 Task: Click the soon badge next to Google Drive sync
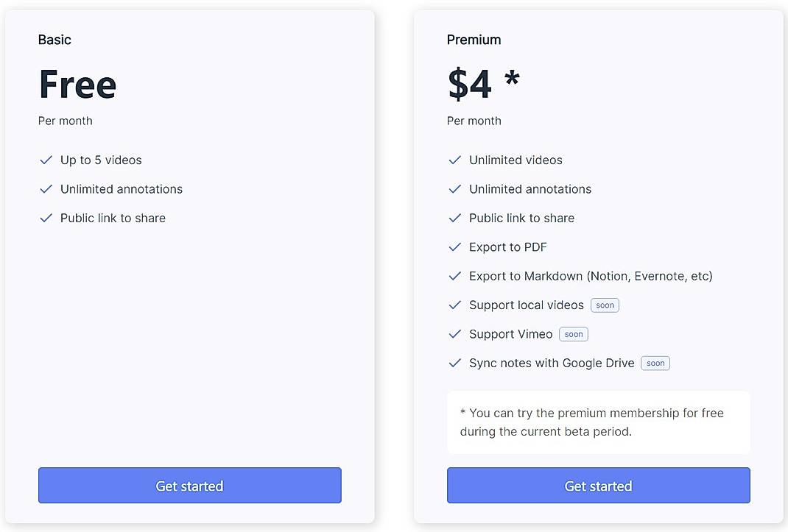tap(655, 363)
